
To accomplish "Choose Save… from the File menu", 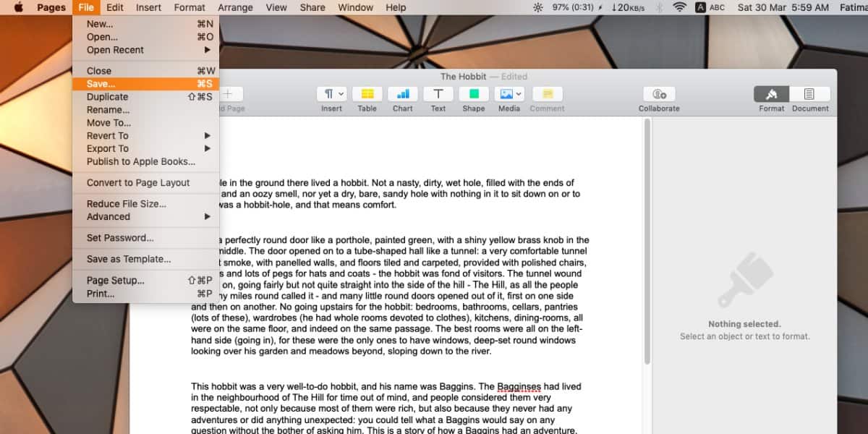I will click(101, 84).
